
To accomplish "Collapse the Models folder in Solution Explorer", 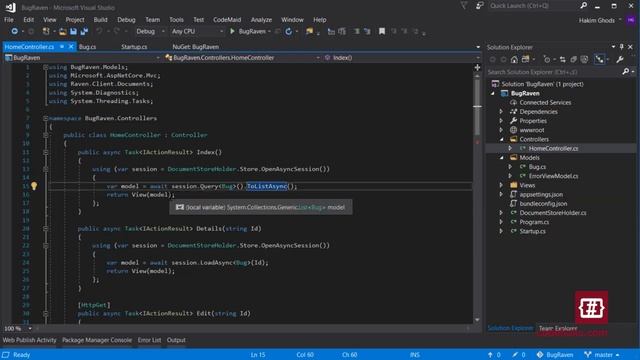I will pyautogui.click(x=502, y=158).
